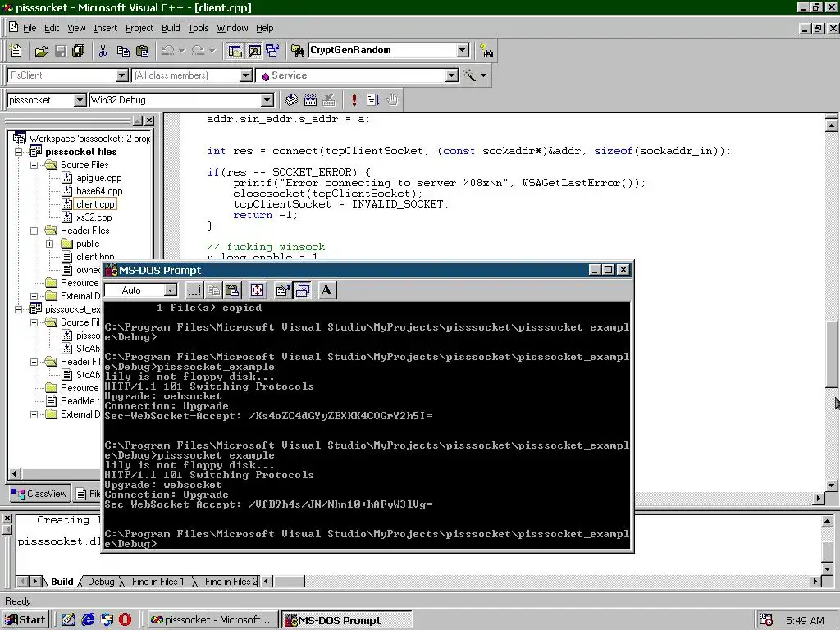The height and width of the screenshot is (630, 840).
Task: Redo the last undone edit
Action: pyautogui.click(x=198, y=51)
